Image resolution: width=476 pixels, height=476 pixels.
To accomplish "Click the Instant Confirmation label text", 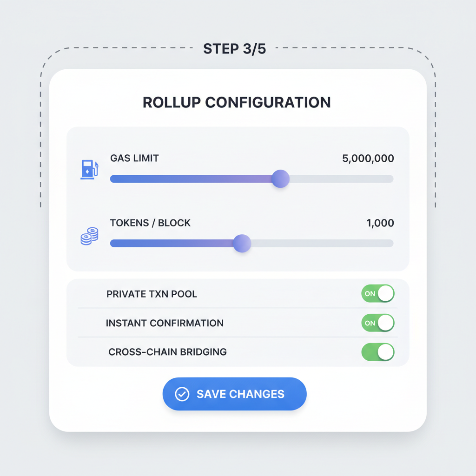I will tap(165, 323).
